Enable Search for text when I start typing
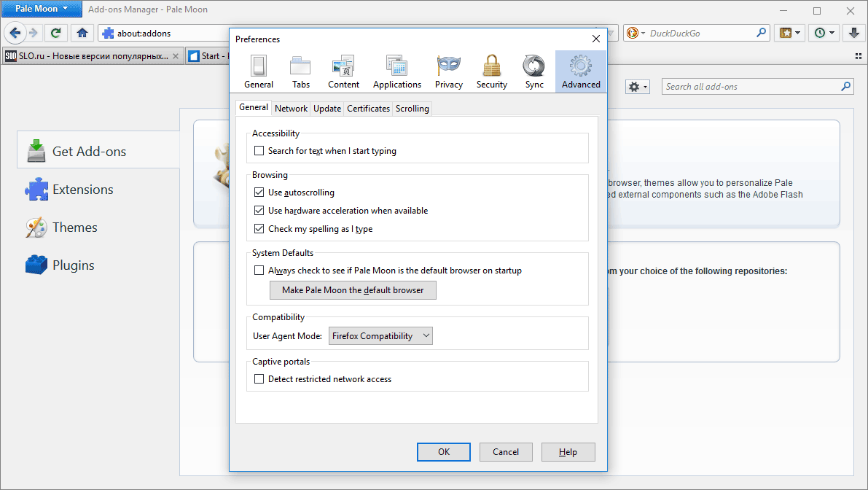The width and height of the screenshot is (868, 490). tap(259, 151)
